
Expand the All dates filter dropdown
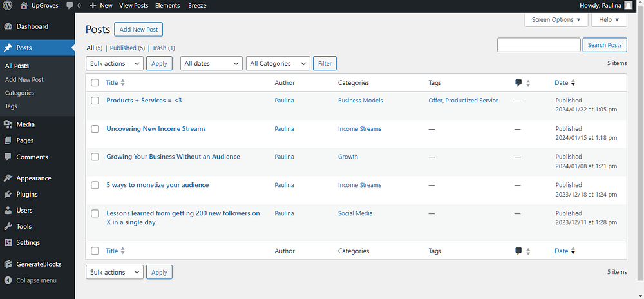[210, 63]
